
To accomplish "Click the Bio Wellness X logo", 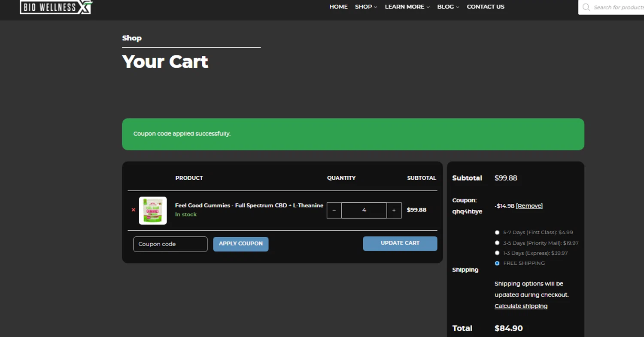I will tap(56, 6).
